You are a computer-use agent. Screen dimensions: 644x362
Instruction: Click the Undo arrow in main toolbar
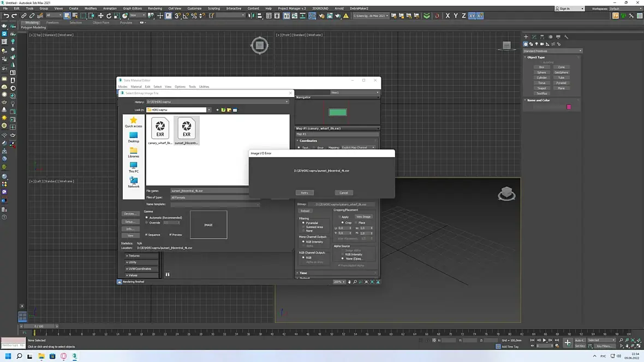coord(6,16)
